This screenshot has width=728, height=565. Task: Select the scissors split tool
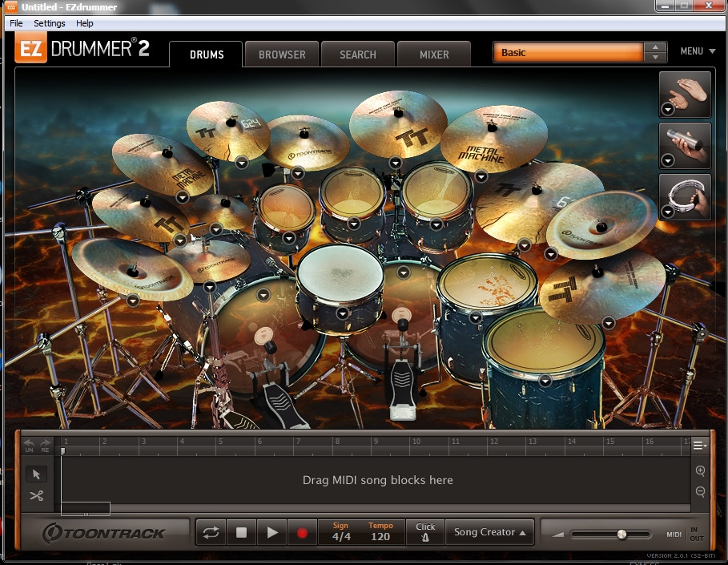36,496
